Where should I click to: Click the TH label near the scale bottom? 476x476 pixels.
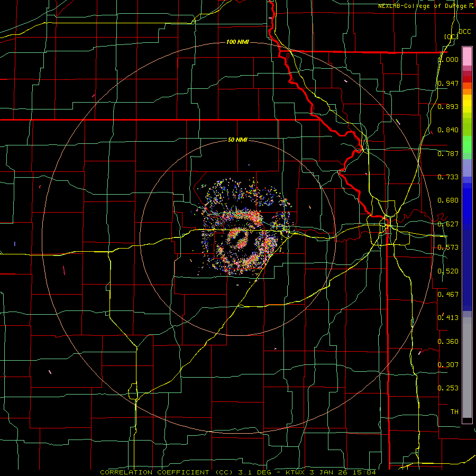(454, 412)
